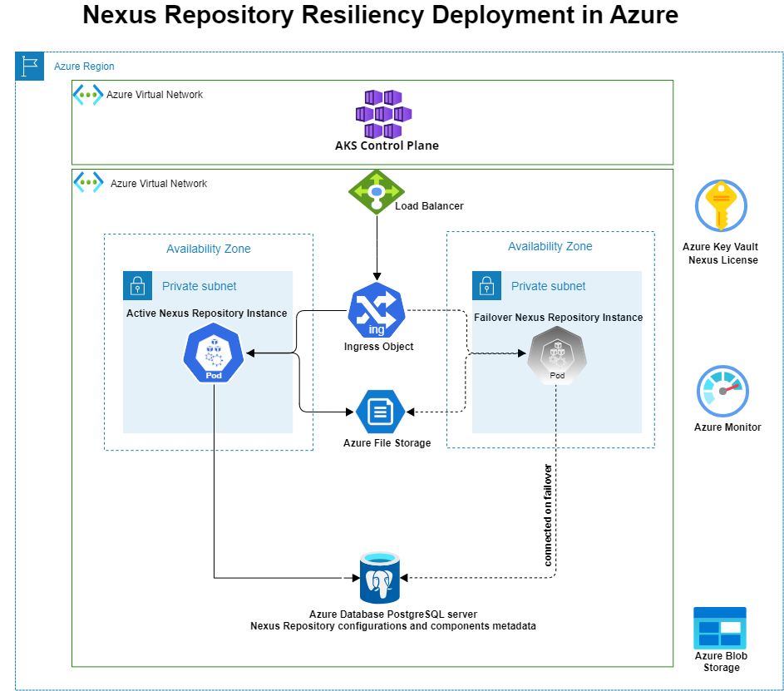The height and width of the screenshot is (691, 784).
Task: Click lock icon of failover instance's private subnet
Action: coord(486,285)
